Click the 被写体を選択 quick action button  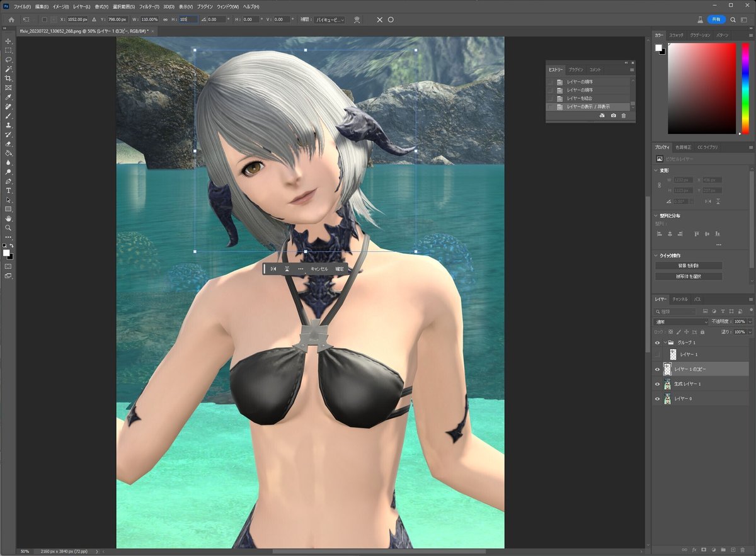[x=689, y=276]
